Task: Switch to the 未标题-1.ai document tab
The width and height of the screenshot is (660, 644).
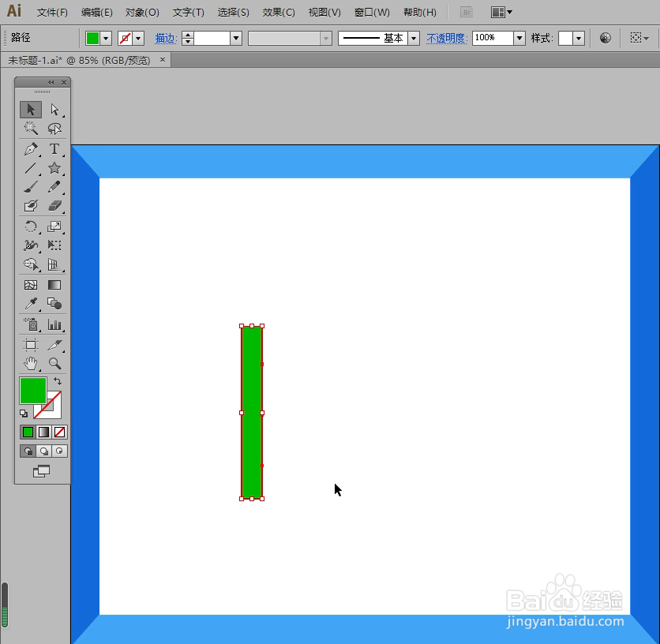Action: (x=79, y=61)
